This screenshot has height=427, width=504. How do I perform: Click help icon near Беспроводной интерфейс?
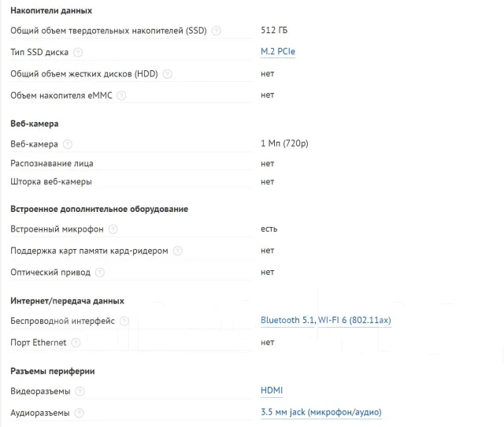pos(124,321)
